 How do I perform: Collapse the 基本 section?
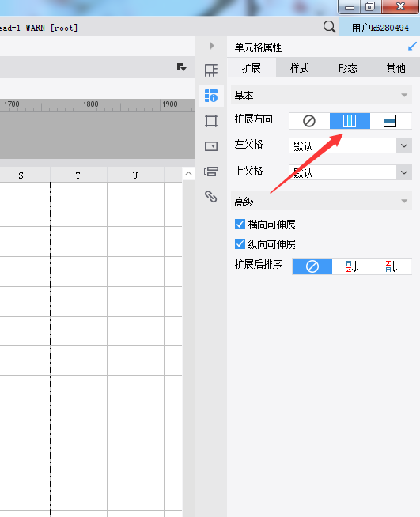404,96
